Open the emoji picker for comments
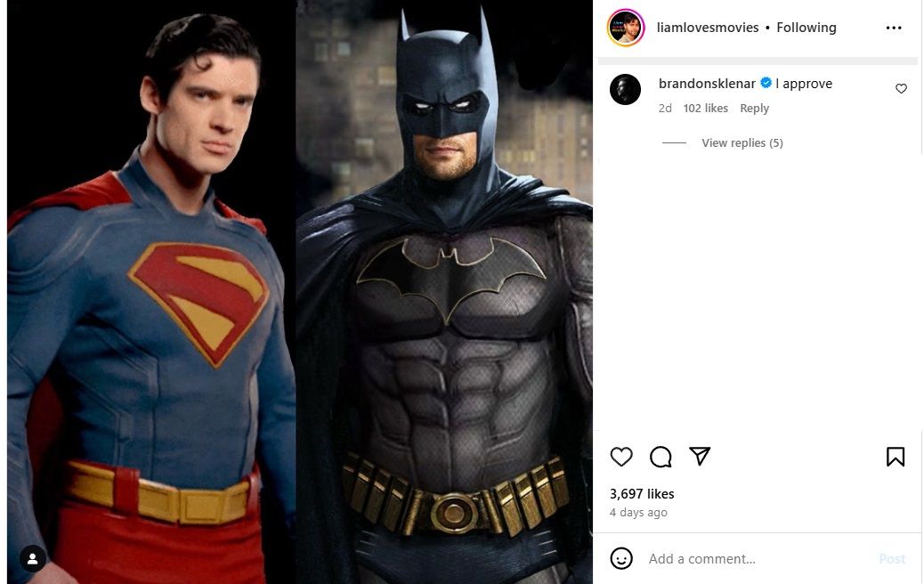 (x=621, y=558)
